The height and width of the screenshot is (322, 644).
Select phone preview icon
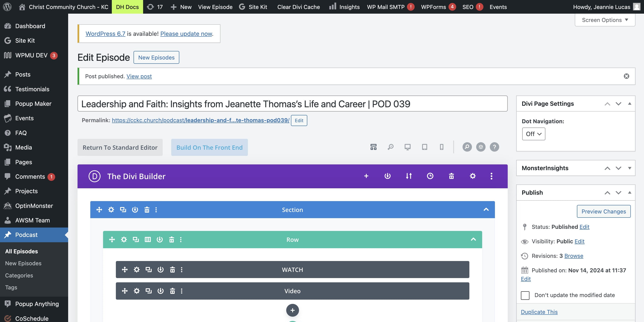click(x=442, y=147)
